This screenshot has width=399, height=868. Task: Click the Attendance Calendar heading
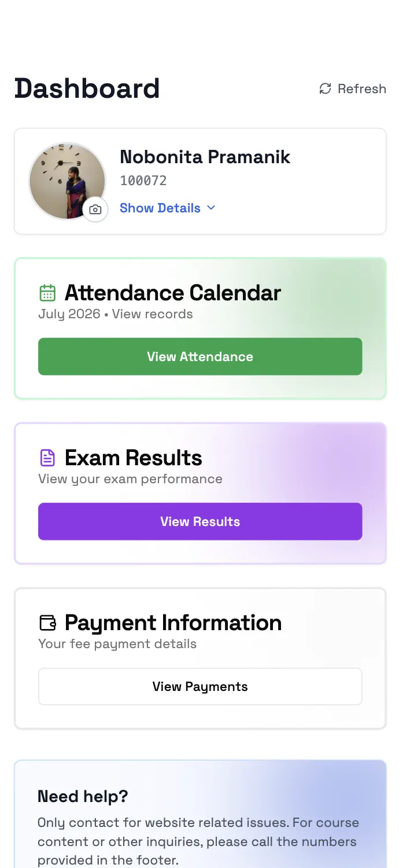click(173, 293)
